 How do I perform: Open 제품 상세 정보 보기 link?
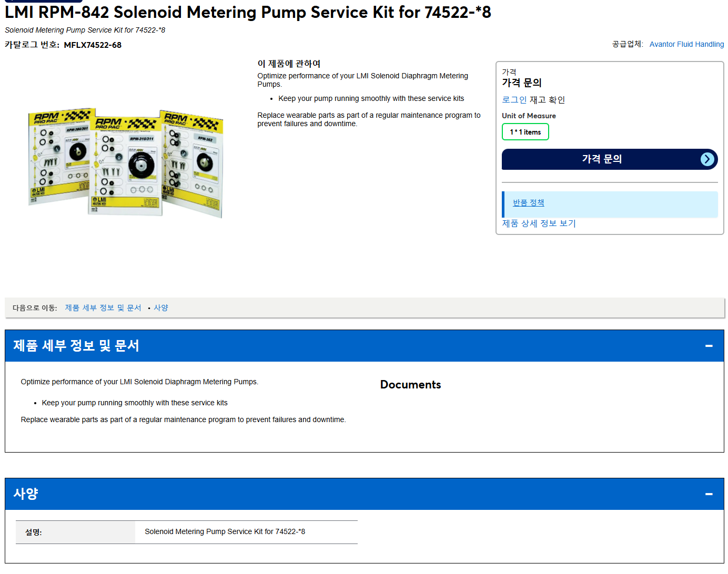point(539,223)
